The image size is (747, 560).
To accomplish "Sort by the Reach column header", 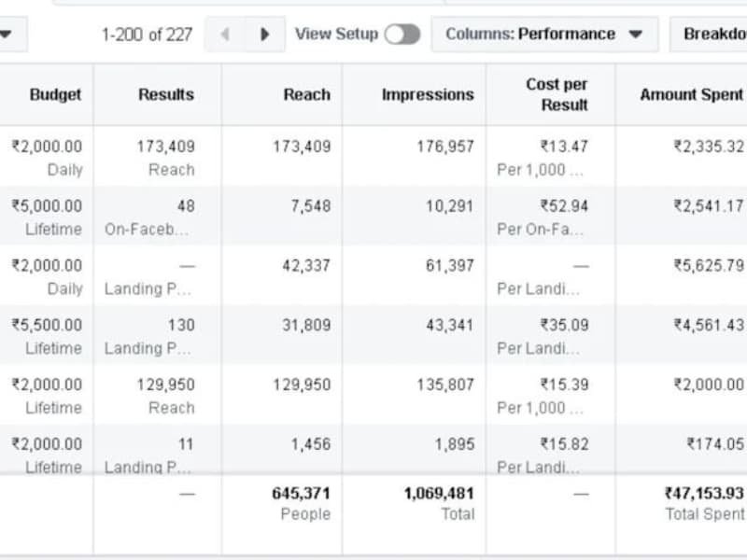I will click(306, 94).
